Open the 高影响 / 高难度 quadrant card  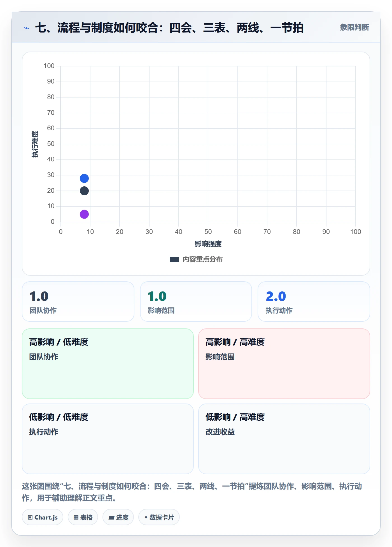click(x=284, y=364)
